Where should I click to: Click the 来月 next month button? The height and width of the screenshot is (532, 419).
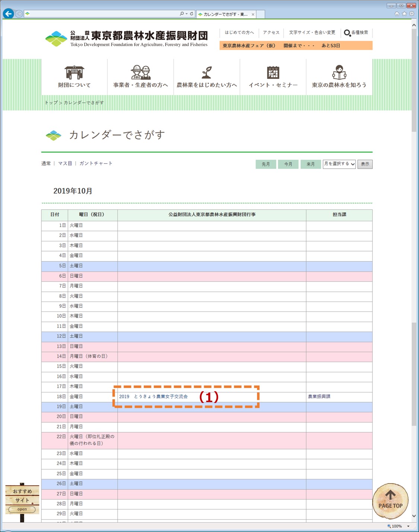coord(311,164)
